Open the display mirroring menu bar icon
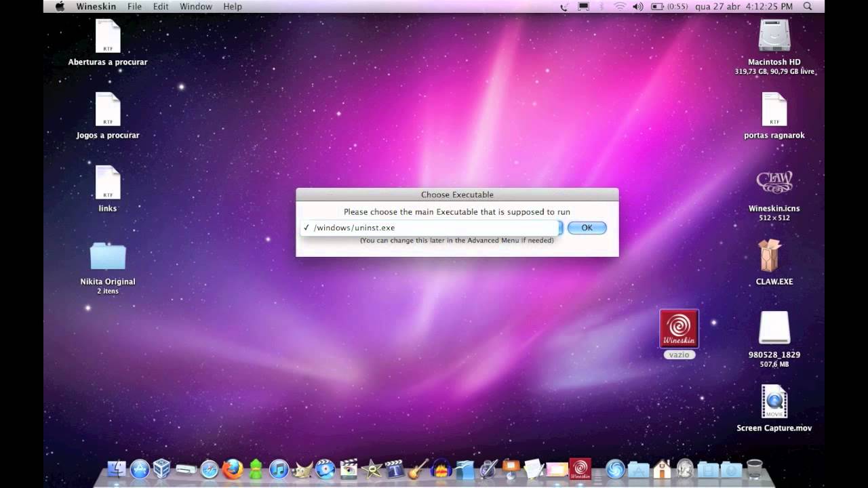The height and width of the screenshot is (488, 868). [583, 6]
